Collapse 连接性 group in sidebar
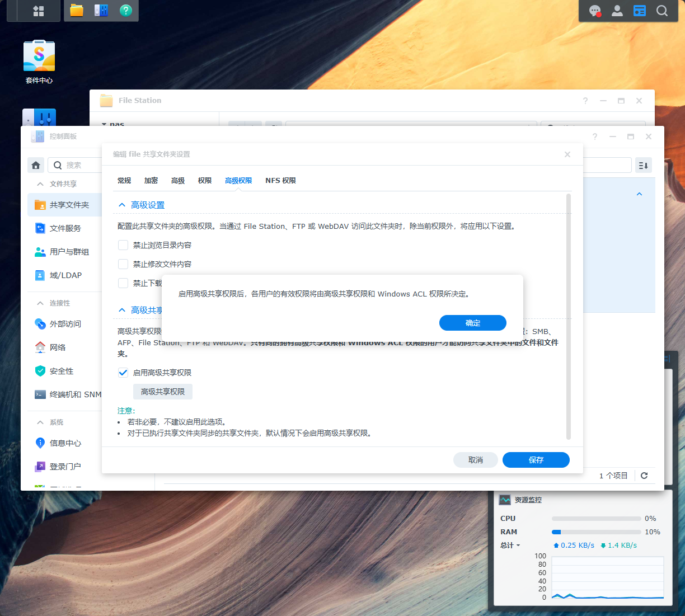Viewport: 685px width, 616px height. [40, 303]
